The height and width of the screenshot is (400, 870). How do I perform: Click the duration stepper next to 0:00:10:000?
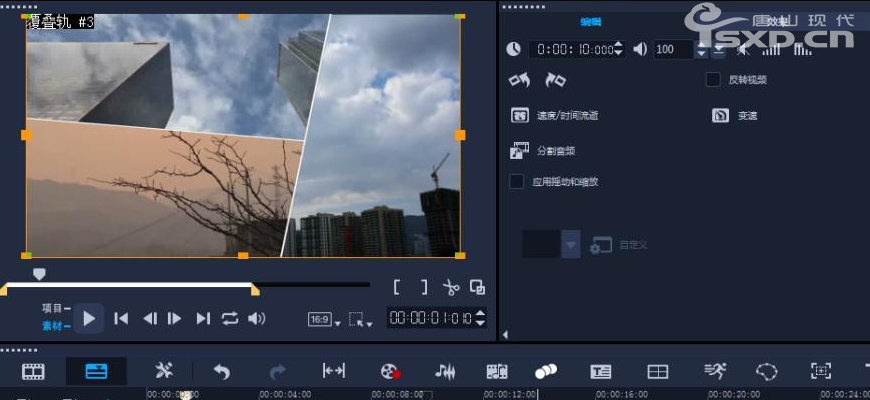(619, 49)
